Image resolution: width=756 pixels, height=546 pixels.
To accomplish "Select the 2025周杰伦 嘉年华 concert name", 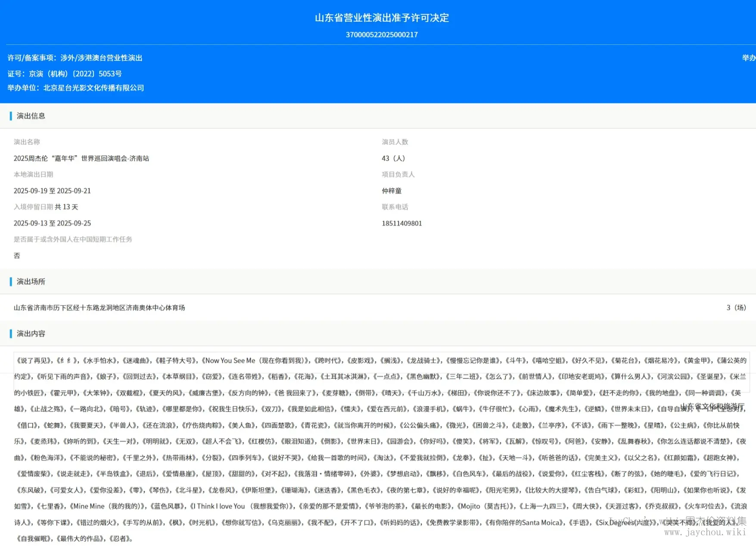I will (x=81, y=158).
